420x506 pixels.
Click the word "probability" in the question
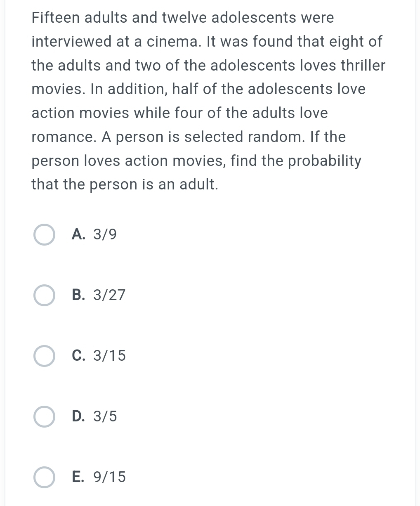(324, 161)
